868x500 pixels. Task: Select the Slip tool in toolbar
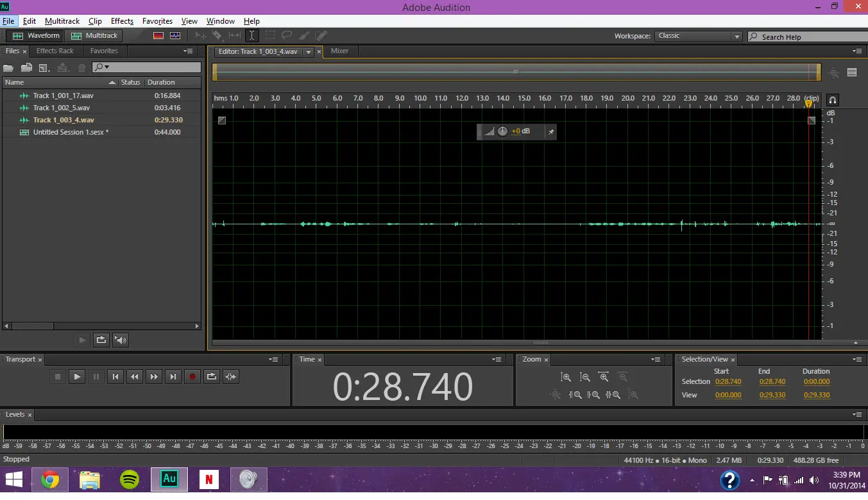click(235, 36)
